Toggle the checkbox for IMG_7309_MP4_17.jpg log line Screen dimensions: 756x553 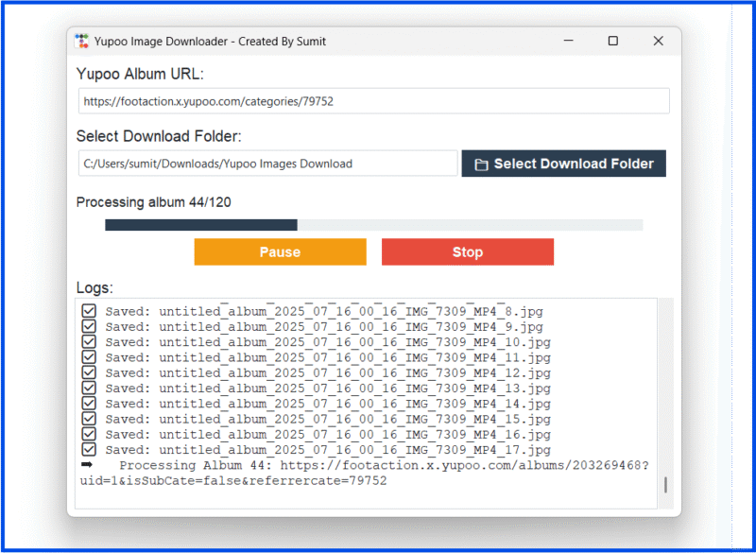click(x=88, y=449)
